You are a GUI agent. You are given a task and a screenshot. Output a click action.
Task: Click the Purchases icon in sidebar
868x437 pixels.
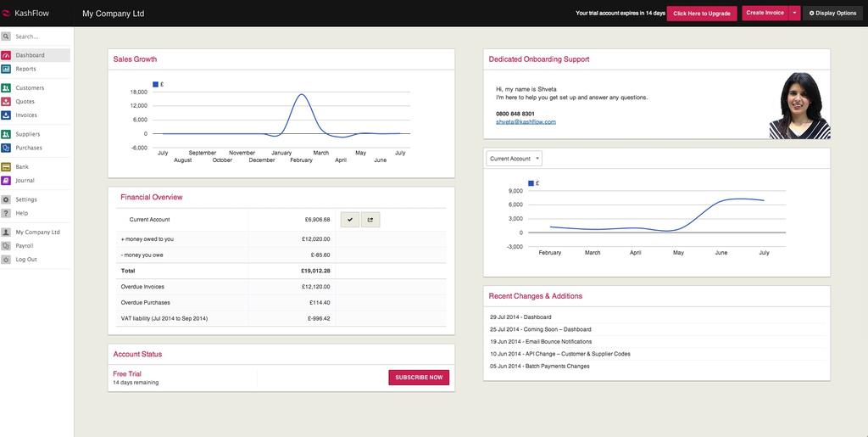pos(6,148)
